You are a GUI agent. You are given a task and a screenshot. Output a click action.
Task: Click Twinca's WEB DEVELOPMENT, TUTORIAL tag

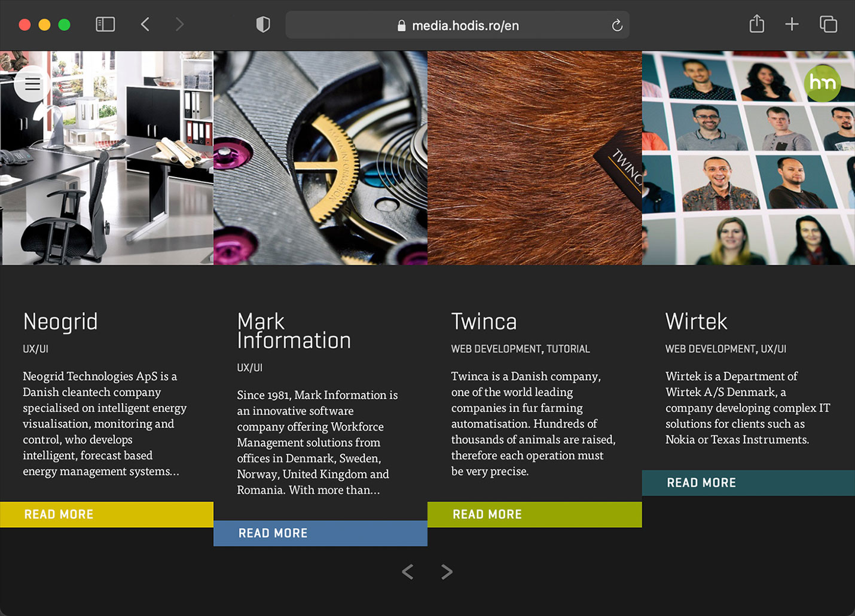click(x=520, y=349)
